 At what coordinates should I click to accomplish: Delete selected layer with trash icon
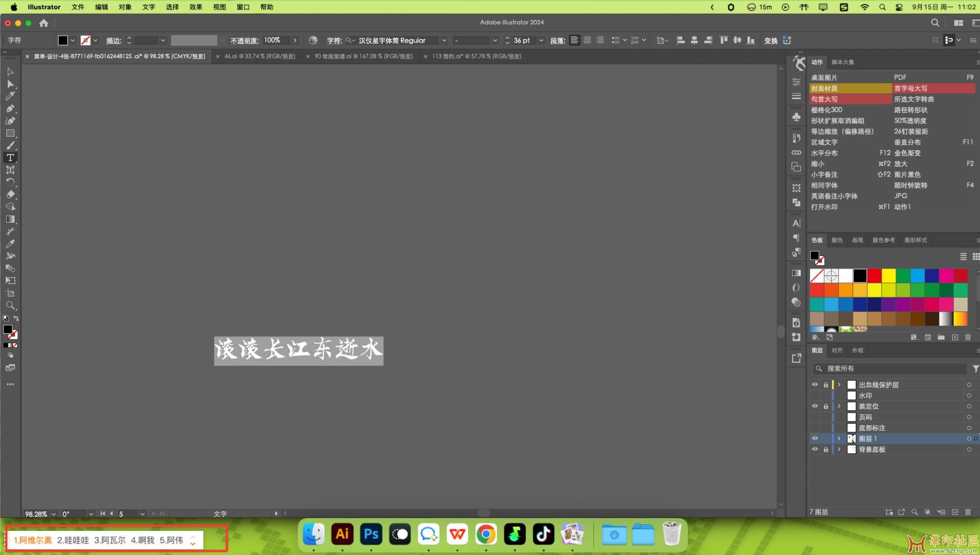click(968, 512)
